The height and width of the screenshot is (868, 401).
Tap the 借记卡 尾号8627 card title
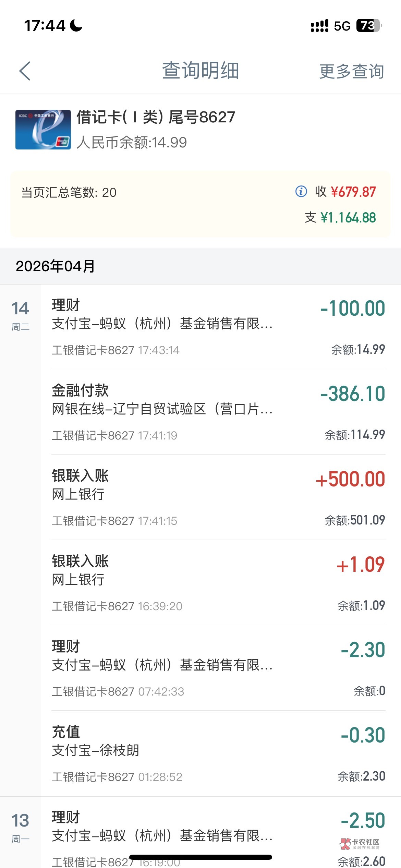pyautogui.click(x=156, y=117)
